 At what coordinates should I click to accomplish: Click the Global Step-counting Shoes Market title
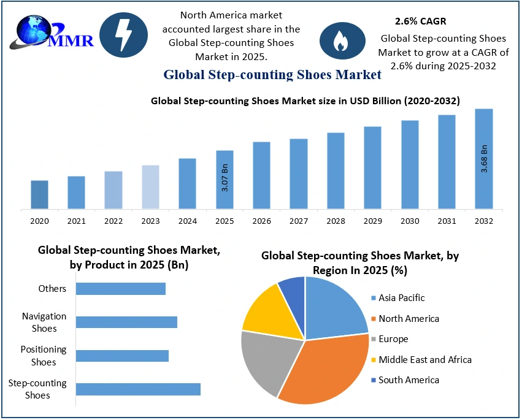tap(272, 75)
